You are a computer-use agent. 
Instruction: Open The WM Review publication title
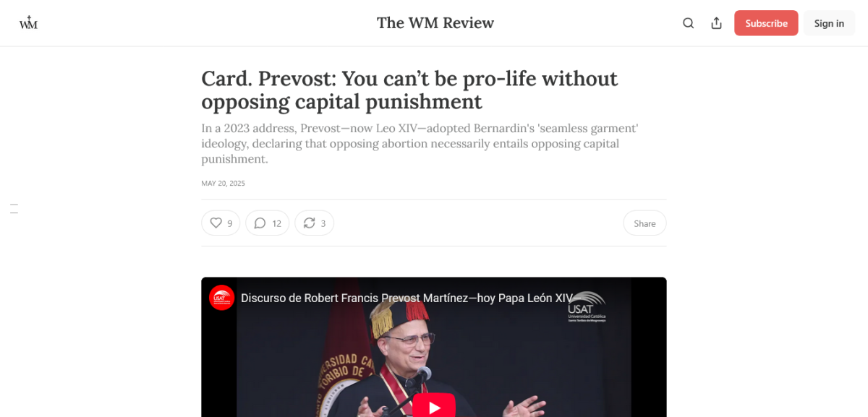435,23
